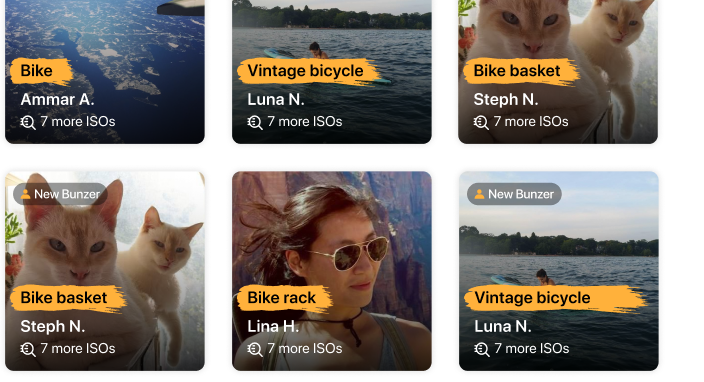Open Ammar A.'s profile name link
The height and width of the screenshot is (382, 704).
point(57,100)
